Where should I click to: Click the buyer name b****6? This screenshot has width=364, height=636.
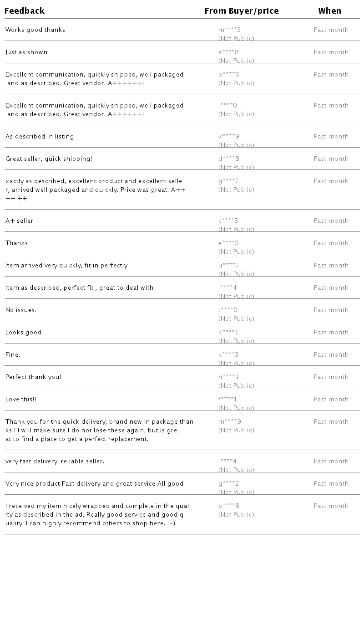pyautogui.click(x=228, y=75)
